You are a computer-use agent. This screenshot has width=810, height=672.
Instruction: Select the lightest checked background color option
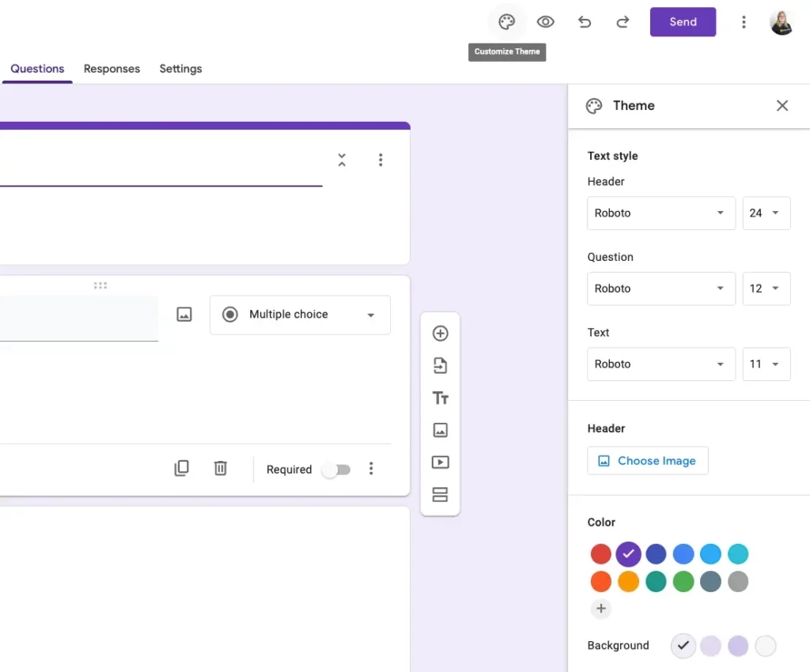[683, 646]
